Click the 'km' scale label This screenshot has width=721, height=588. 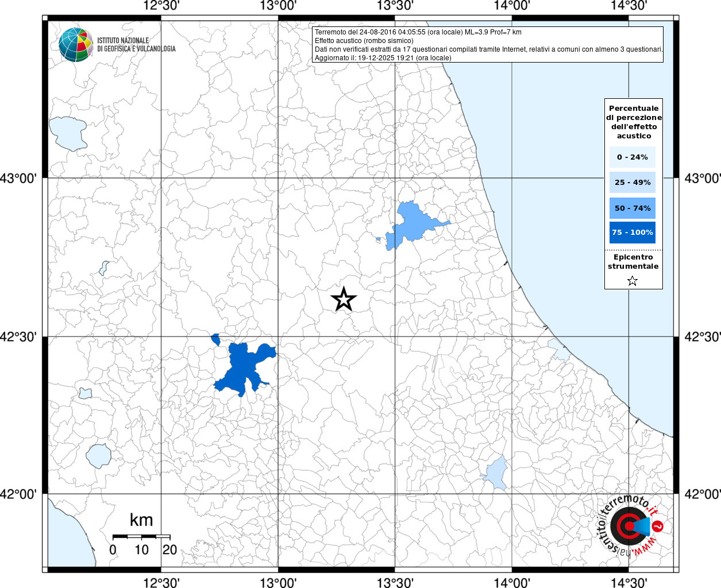(141, 520)
